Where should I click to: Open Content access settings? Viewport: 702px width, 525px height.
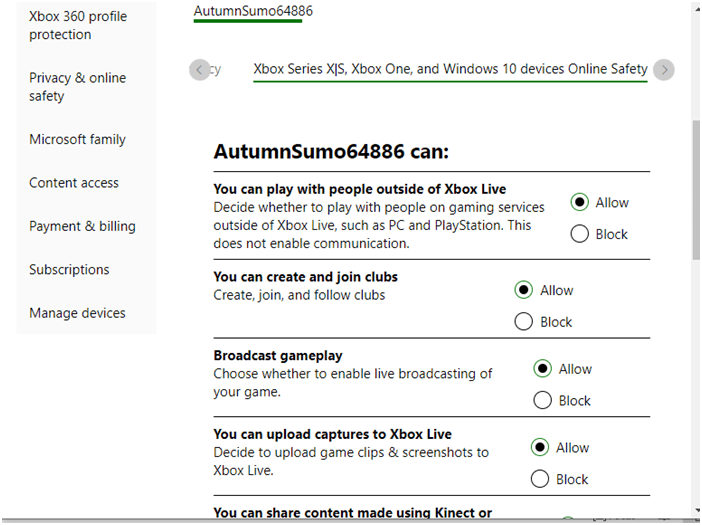[74, 183]
